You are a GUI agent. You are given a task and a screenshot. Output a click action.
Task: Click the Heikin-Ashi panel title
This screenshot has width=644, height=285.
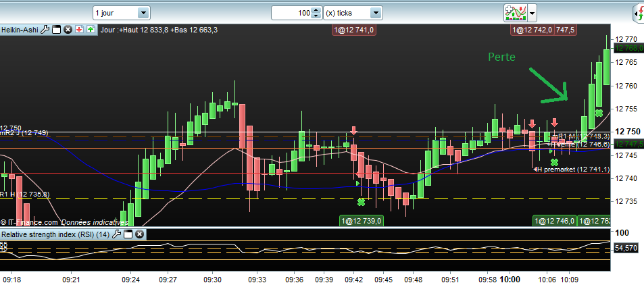20,30
